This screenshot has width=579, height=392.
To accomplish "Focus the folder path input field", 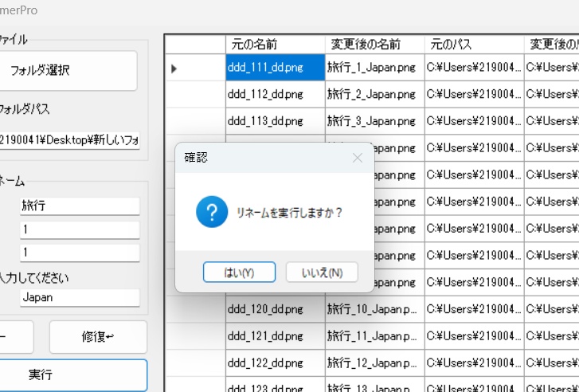I will 69,140.
